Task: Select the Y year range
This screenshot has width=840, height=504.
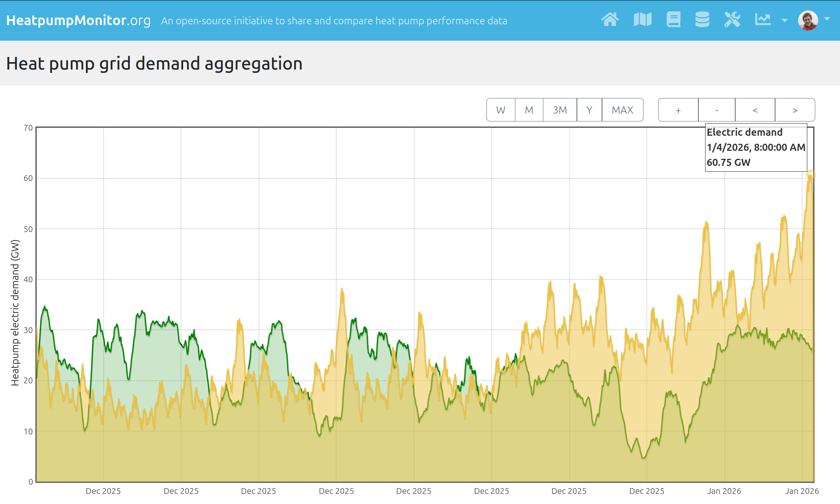Action: click(589, 110)
